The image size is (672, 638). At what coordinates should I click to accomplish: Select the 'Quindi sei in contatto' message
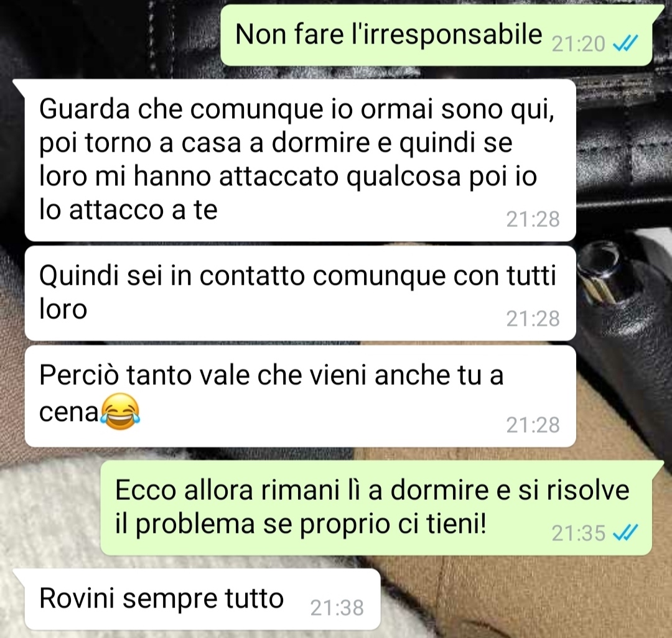(300, 294)
